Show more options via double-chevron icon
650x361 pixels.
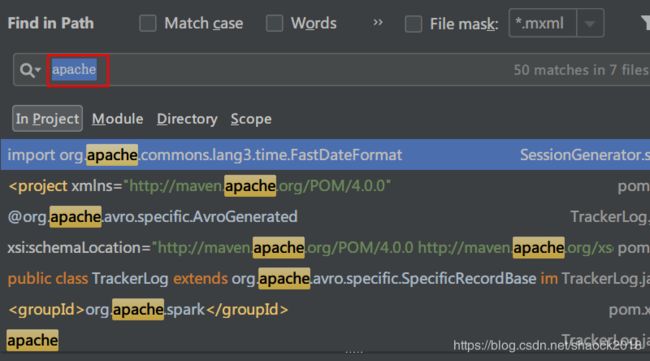point(378,22)
